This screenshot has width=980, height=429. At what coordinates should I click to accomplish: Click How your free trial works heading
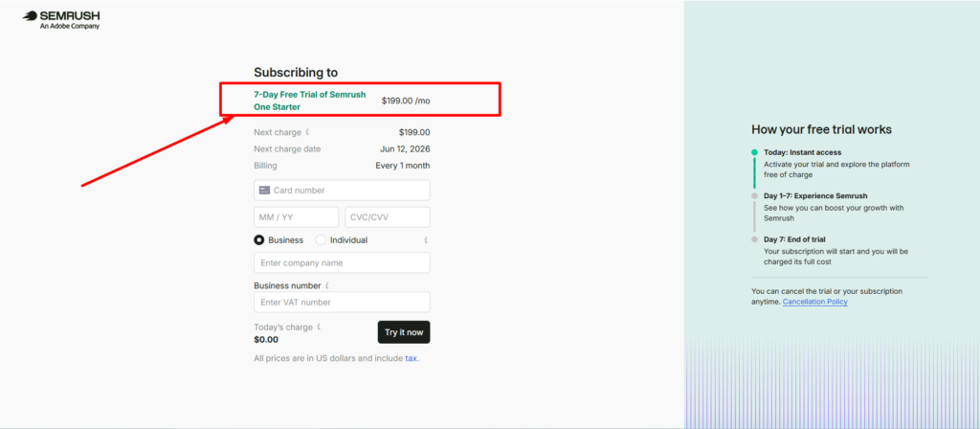[x=821, y=129]
